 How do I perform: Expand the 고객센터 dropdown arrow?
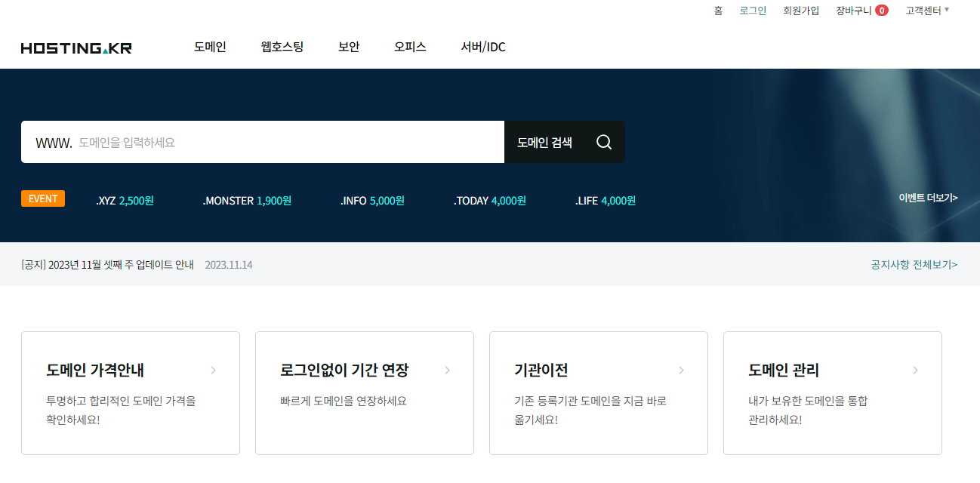[x=947, y=10]
